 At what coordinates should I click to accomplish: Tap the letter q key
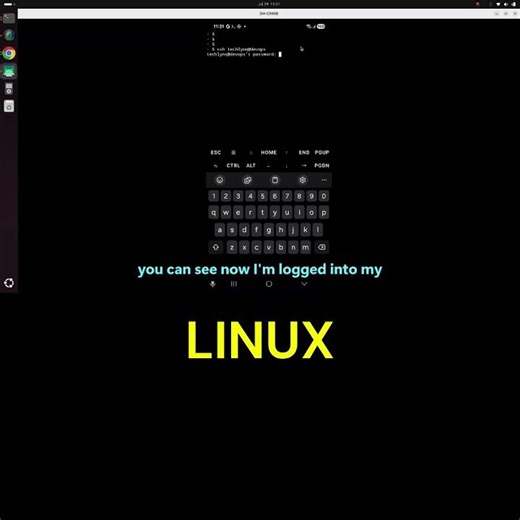pyautogui.click(x=214, y=212)
